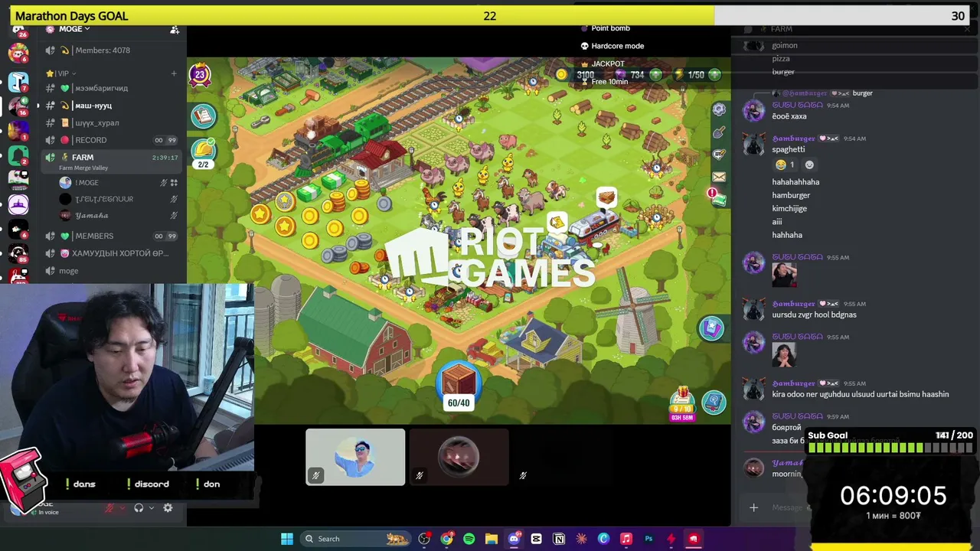Open the шүүх_хурал text channel
The image size is (980, 551).
click(111, 122)
